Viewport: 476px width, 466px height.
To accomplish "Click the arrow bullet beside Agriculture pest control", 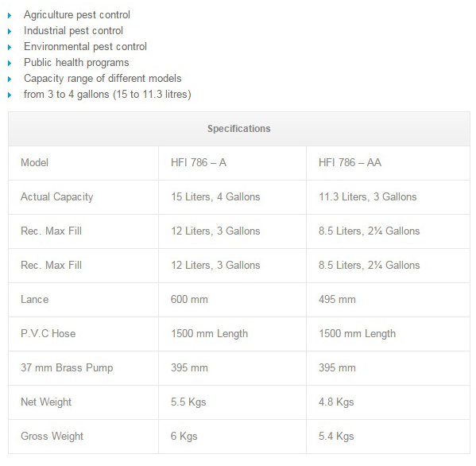I will [10, 15].
